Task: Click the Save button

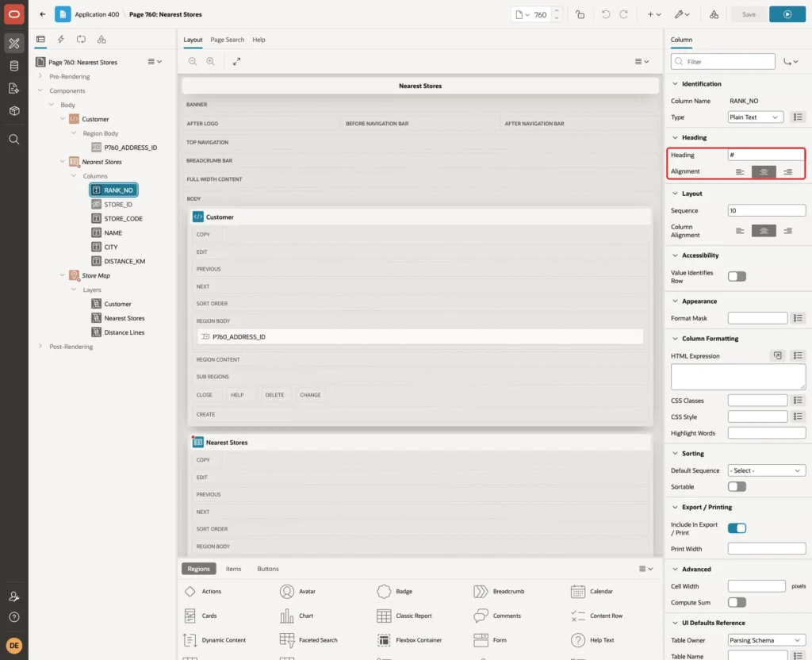Action: pyautogui.click(x=749, y=14)
